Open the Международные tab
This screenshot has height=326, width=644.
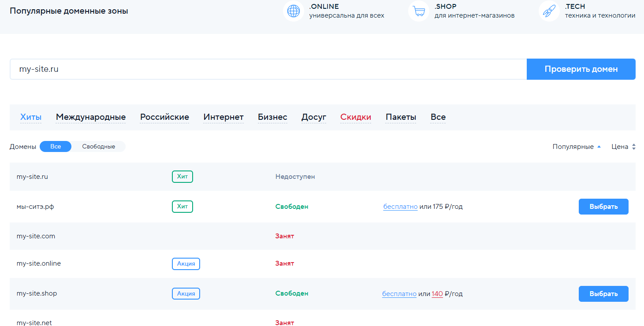pos(91,117)
